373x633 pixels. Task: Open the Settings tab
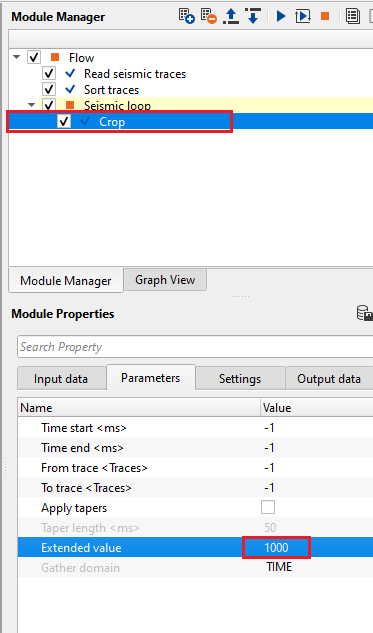point(240,379)
